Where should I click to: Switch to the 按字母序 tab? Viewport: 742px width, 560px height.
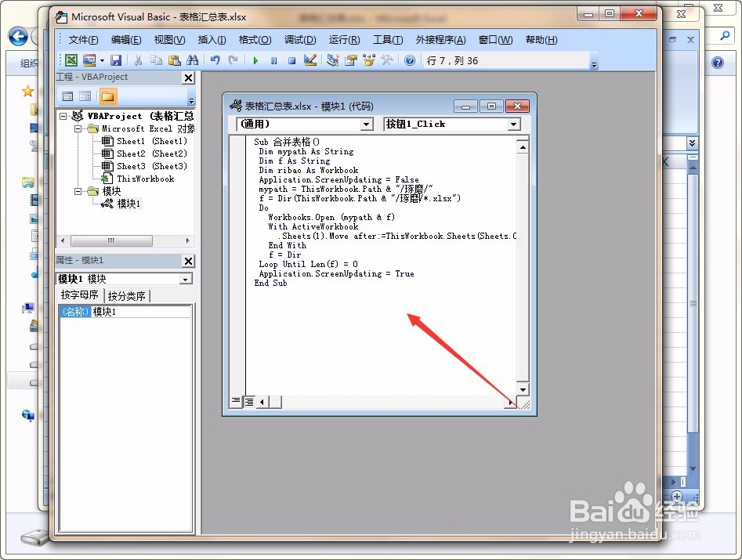(x=79, y=295)
